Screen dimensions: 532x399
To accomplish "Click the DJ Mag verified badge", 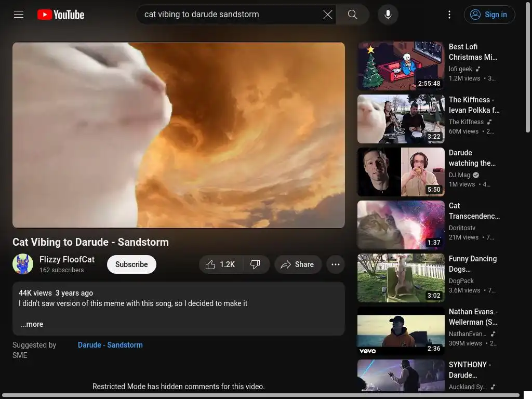I will point(476,175).
